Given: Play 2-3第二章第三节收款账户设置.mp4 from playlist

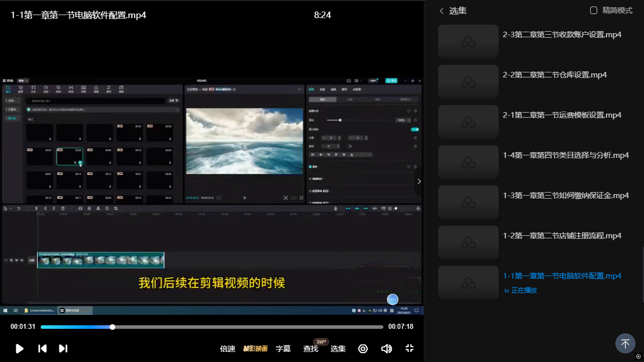Looking at the screenshot, I should [562, 35].
